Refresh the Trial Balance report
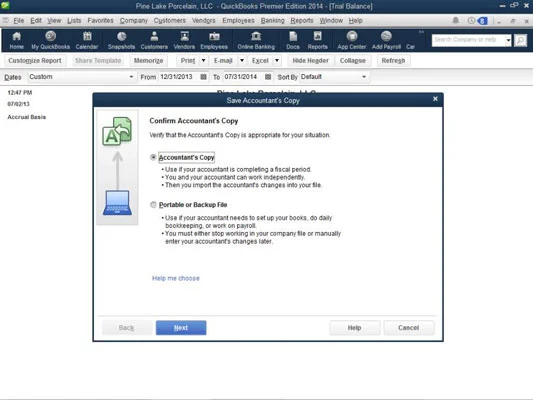Viewport: 533px width, 400px height. click(x=393, y=60)
